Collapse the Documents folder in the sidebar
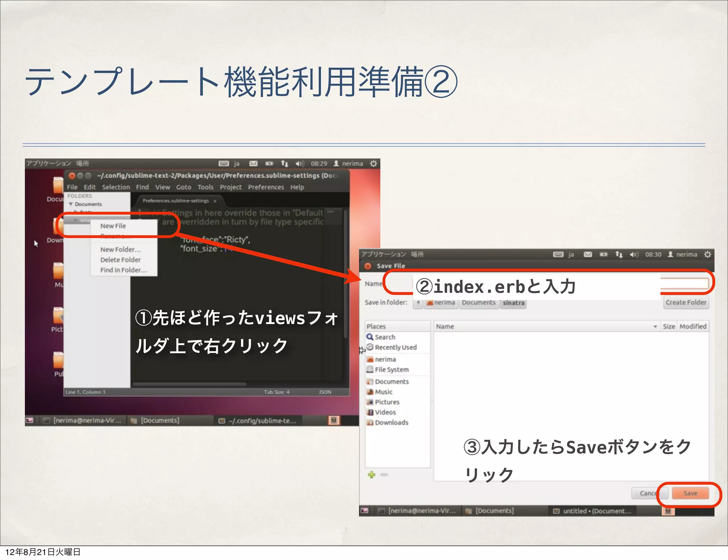 (x=71, y=204)
